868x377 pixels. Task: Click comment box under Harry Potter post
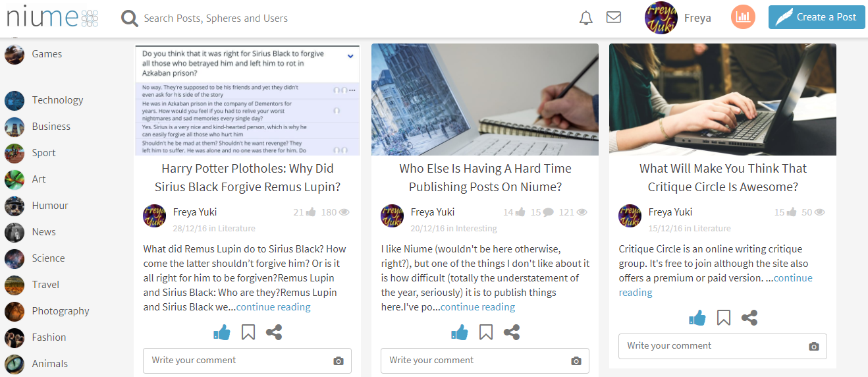tap(247, 361)
